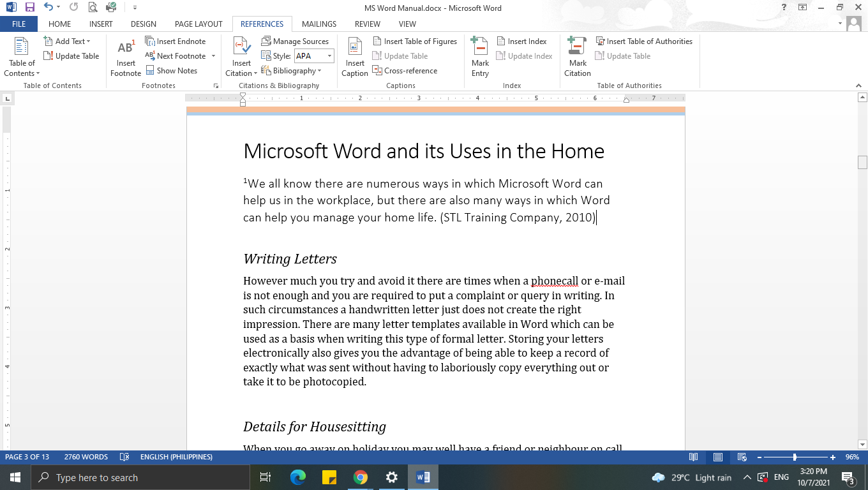The image size is (868, 490).
Task: Click Mark Entry in Index group
Action: 480,57
